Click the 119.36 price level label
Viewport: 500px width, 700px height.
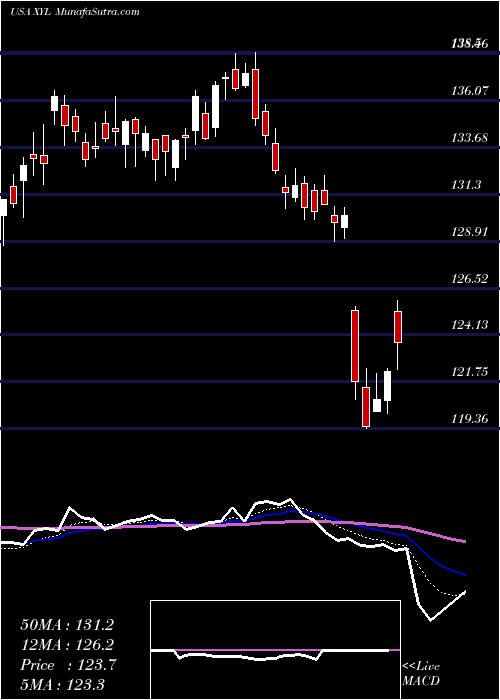coord(469,418)
